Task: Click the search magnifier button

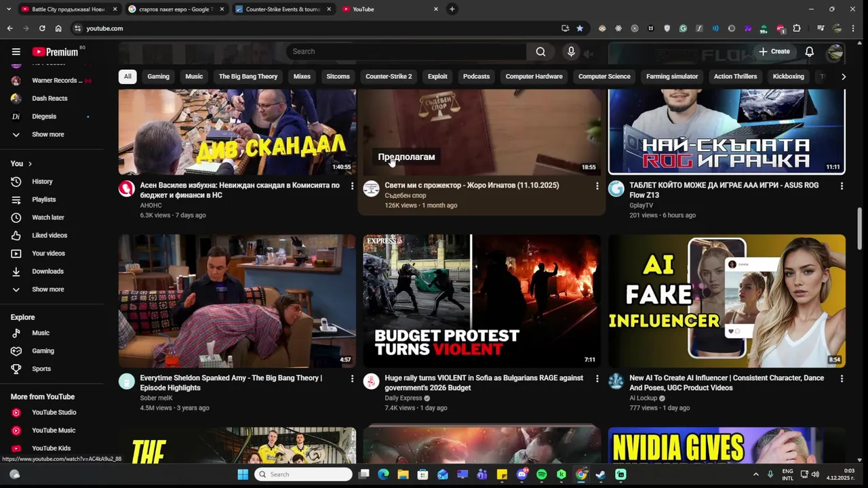Action: point(540,52)
